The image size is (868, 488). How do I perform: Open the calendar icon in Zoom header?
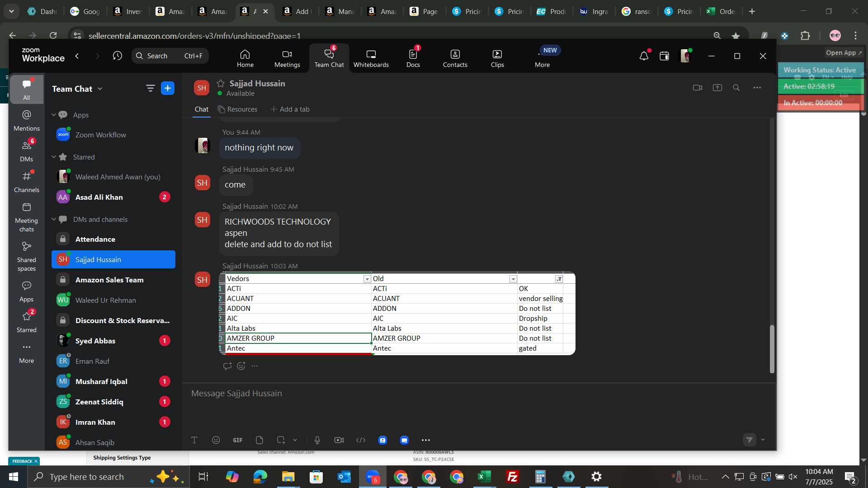664,56
